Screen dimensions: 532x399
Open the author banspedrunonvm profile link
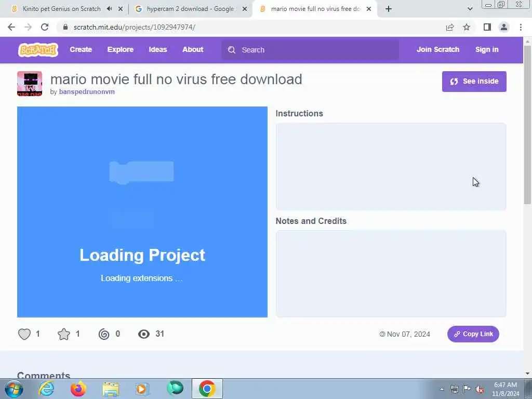point(87,91)
